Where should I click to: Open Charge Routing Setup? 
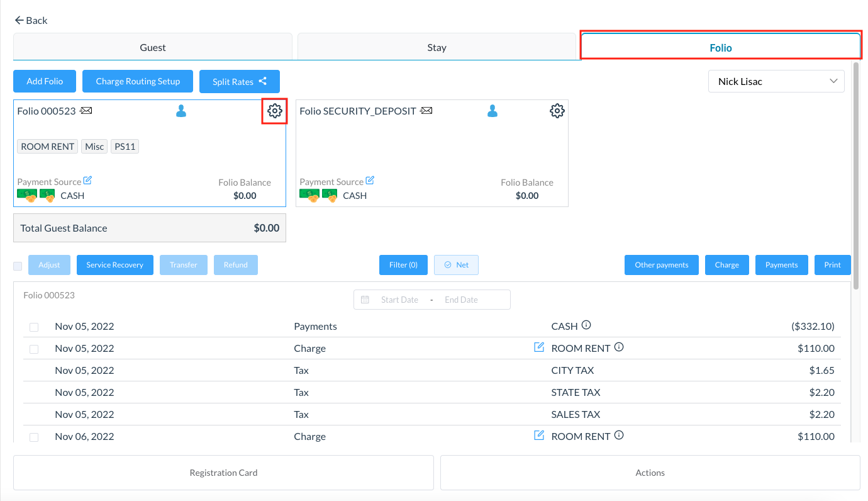pyautogui.click(x=138, y=81)
